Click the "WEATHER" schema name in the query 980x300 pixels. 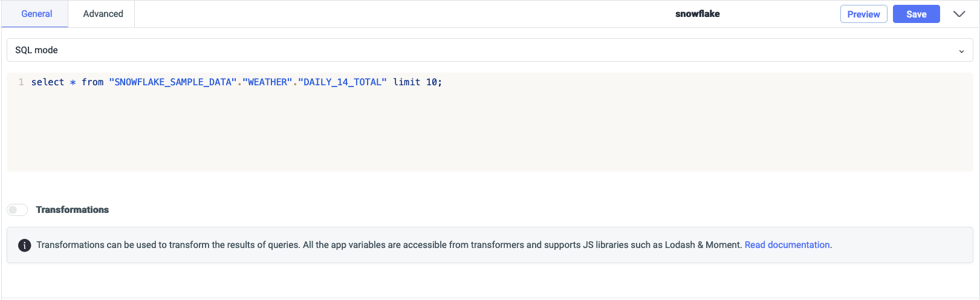(x=267, y=82)
